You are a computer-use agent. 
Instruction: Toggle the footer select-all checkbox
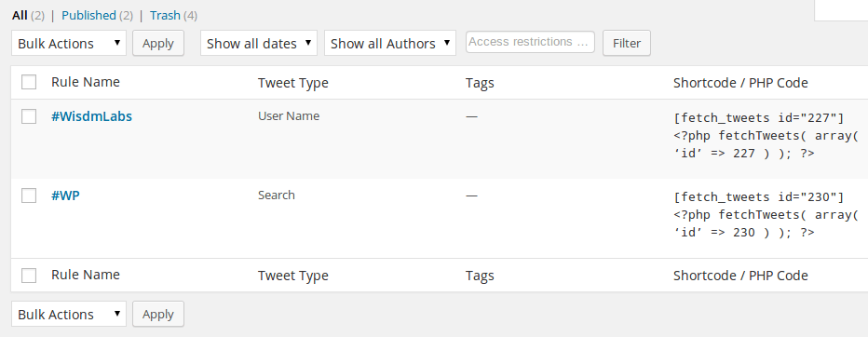click(x=29, y=275)
